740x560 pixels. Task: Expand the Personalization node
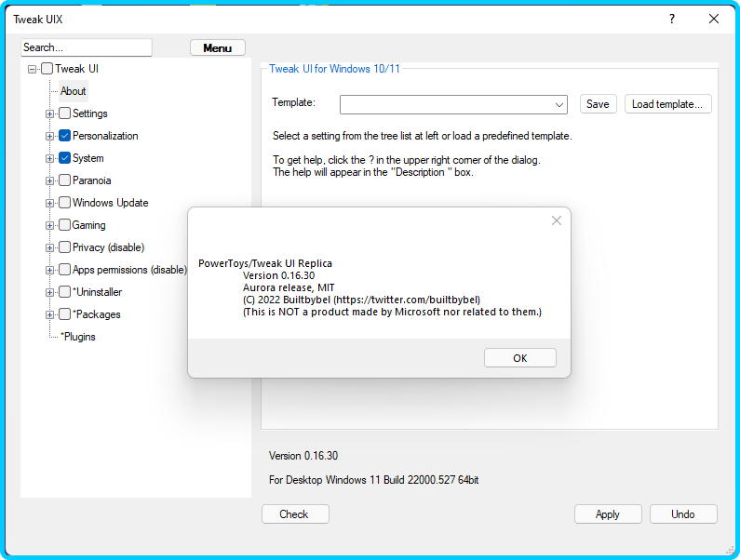(x=49, y=136)
